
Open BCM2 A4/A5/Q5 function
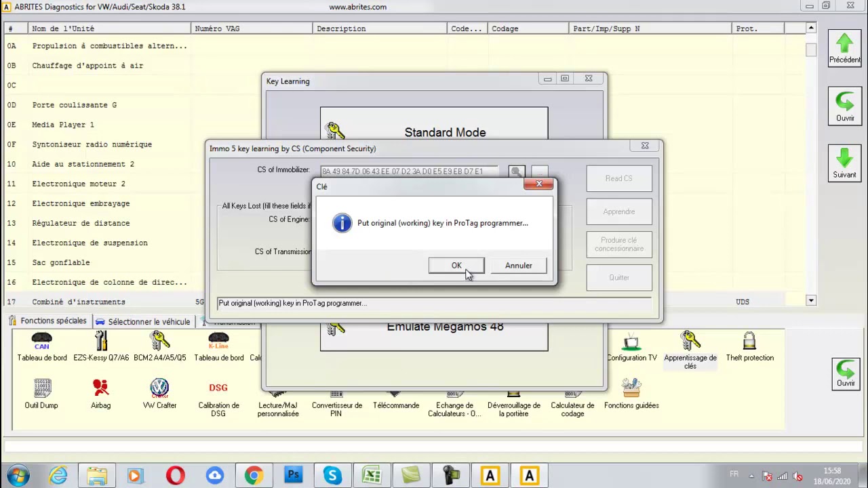click(x=160, y=347)
